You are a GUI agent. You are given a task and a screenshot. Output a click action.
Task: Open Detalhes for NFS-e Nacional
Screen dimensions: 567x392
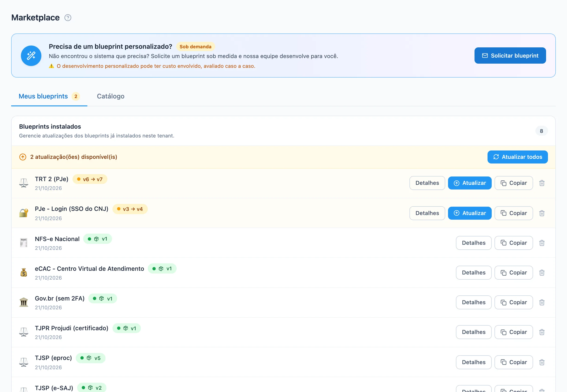click(x=473, y=243)
